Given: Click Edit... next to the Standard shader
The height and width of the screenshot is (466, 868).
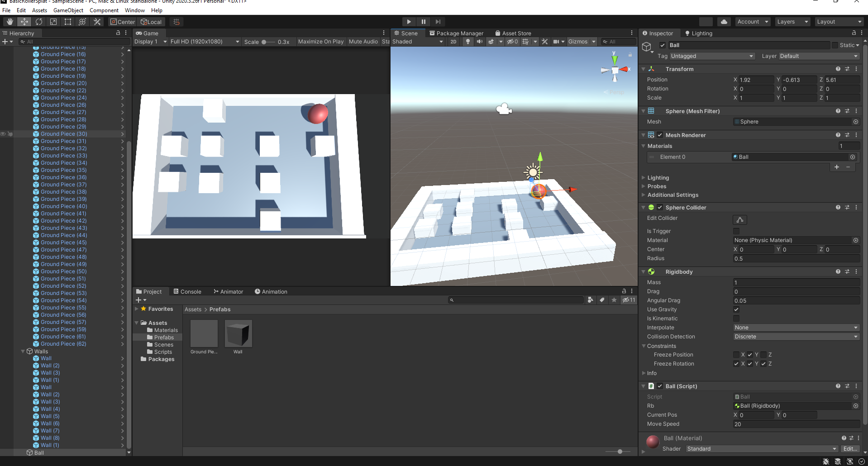Looking at the screenshot, I should click(849, 448).
